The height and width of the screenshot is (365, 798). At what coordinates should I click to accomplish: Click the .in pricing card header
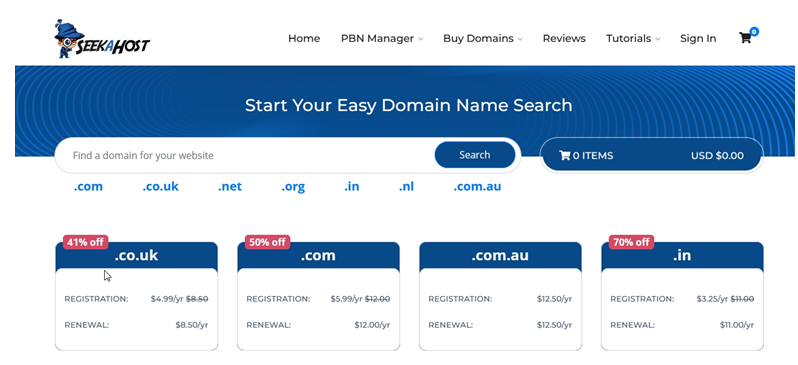[x=682, y=256]
